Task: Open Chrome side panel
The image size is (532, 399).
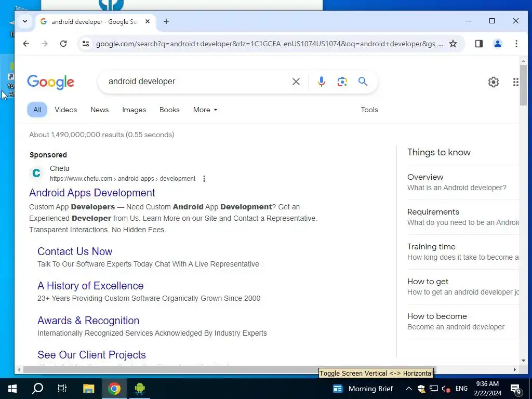Action: 478,44
